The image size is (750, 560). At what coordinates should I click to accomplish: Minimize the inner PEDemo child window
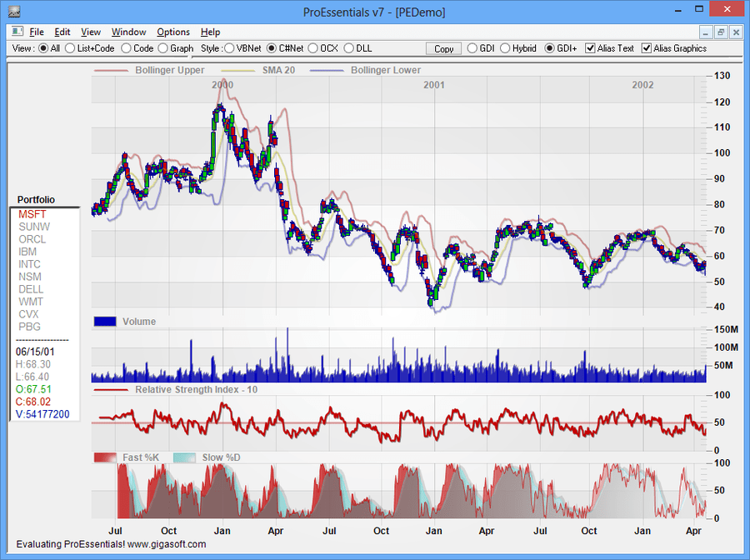(x=705, y=32)
